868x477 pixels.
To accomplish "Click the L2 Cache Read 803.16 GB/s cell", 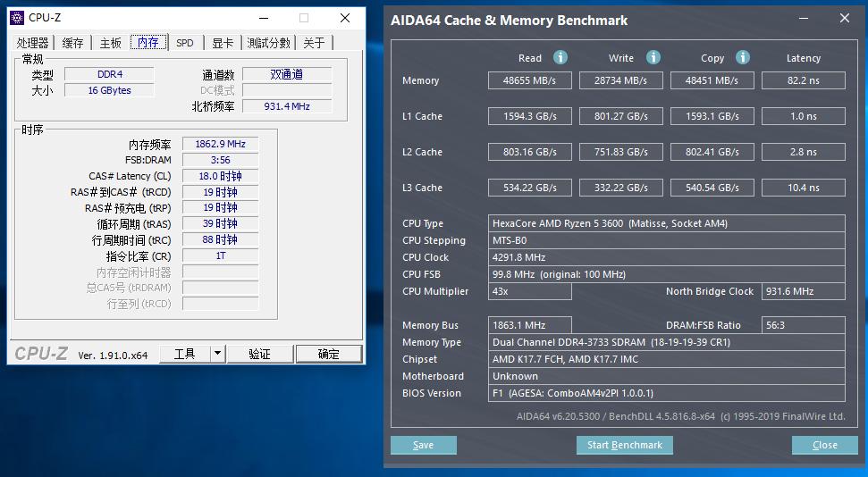I will (530, 152).
